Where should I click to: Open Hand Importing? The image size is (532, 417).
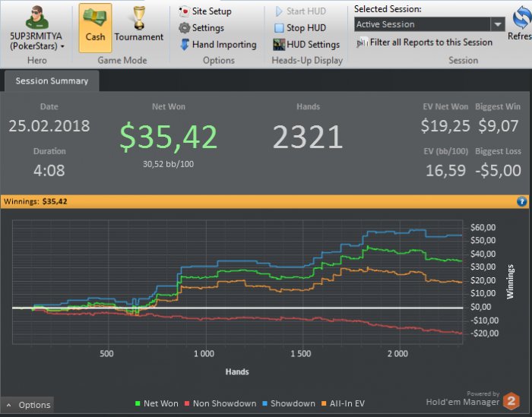pos(218,44)
